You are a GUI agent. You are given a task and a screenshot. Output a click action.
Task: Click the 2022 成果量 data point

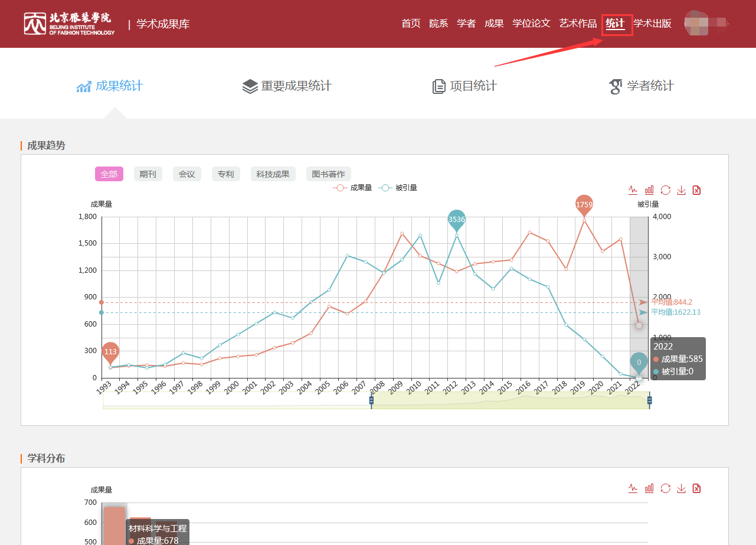639,325
